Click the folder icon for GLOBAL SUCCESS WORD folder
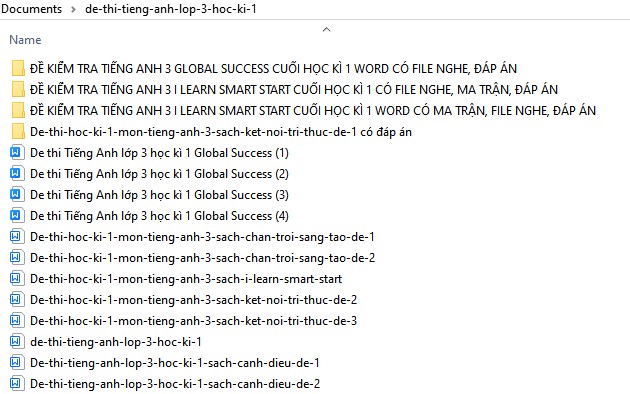Image resolution: width=630 pixels, height=394 pixels. click(x=18, y=68)
